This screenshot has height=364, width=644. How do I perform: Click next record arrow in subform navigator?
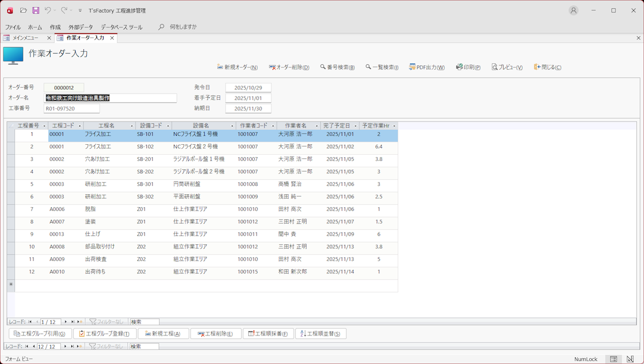[66, 322]
